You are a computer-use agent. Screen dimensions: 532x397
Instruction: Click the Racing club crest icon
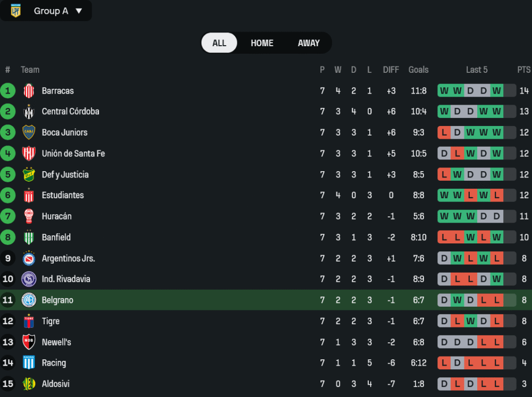point(29,363)
